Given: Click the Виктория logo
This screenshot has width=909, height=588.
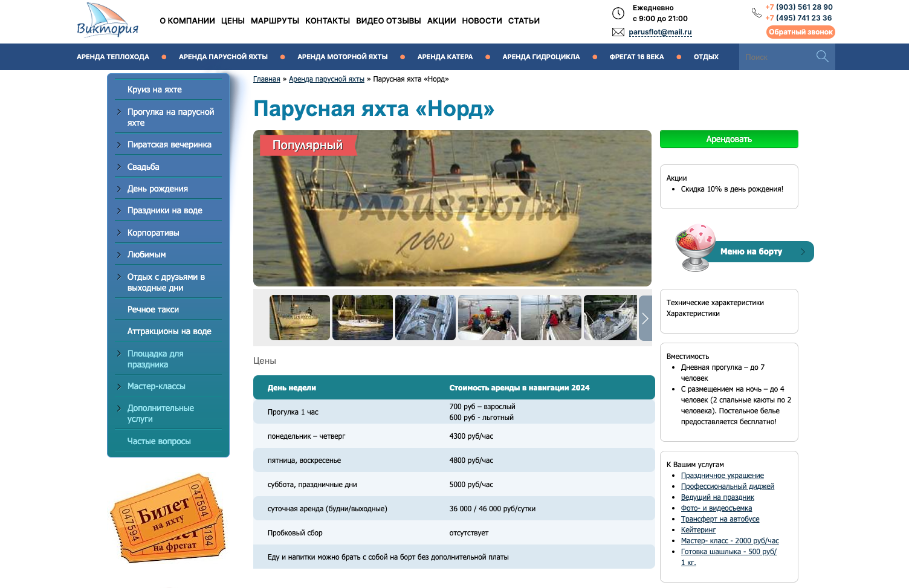Looking at the screenshot, I should pyautogui.click(x=108, y=21).
